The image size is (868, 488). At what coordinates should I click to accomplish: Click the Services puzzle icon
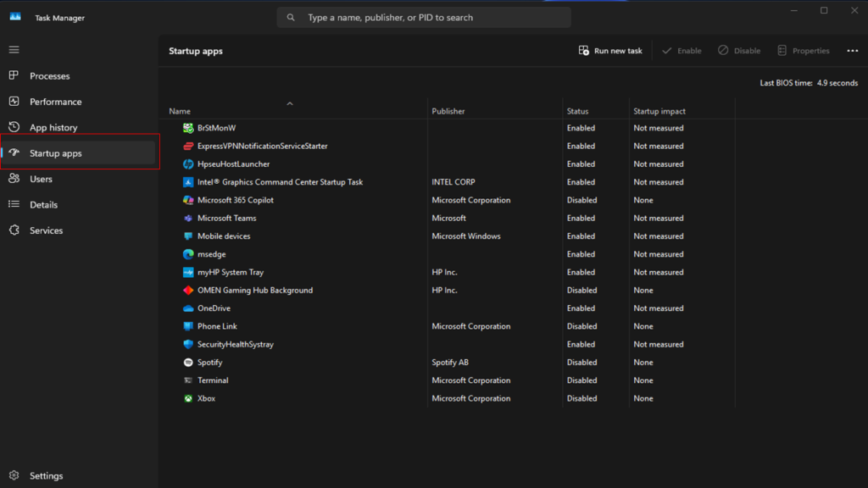(x=14, y=230)
